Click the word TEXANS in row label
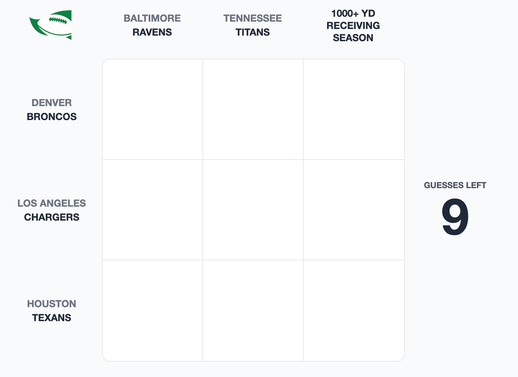This screenshot has height=377, width=518. [x=52, y=318]
